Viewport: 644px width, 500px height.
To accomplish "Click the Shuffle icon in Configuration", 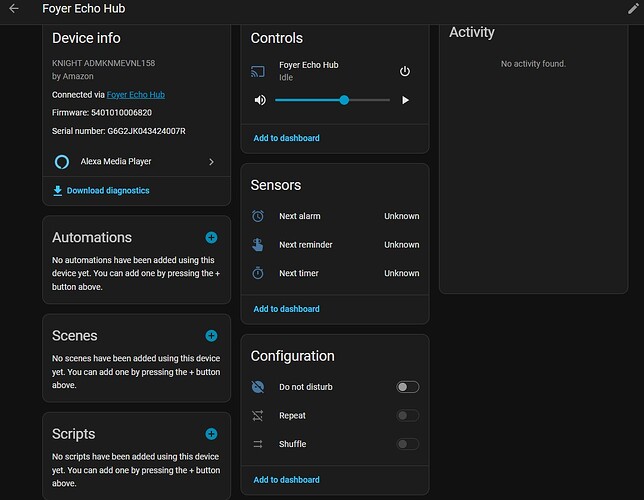I will (258, 444).
